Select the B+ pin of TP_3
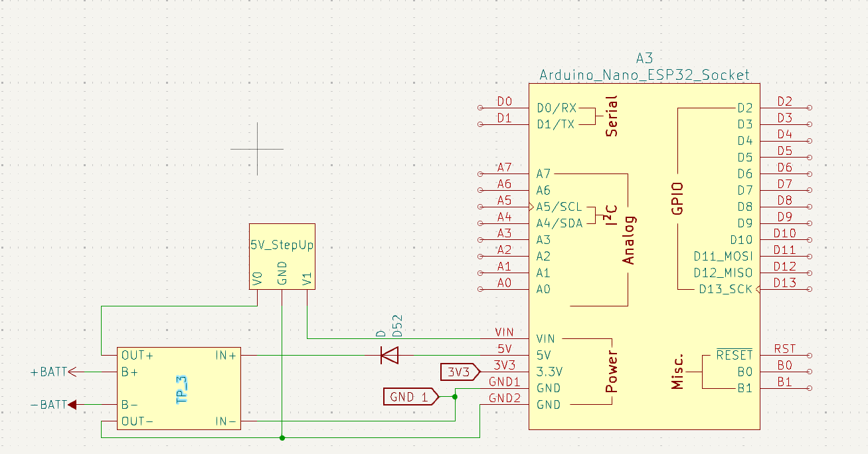Image resolution: width=868 pixels, height=454 pixels. click(130, 372)
